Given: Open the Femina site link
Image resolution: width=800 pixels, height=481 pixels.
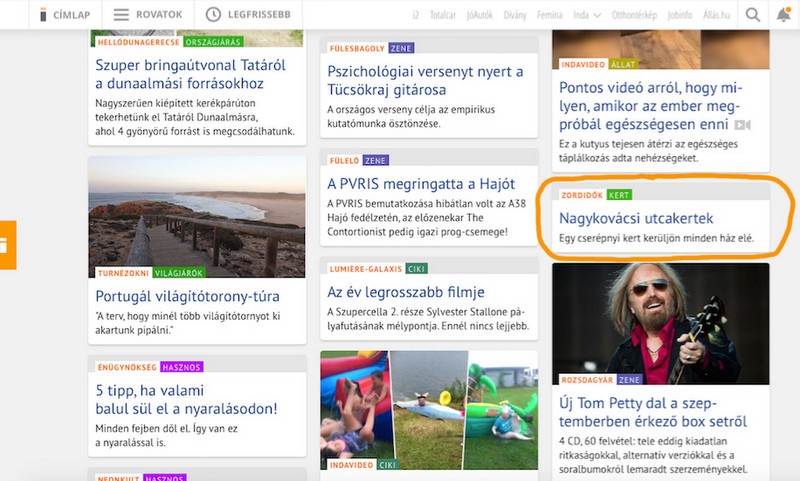Looking at the screenshot, I should 549,15.
